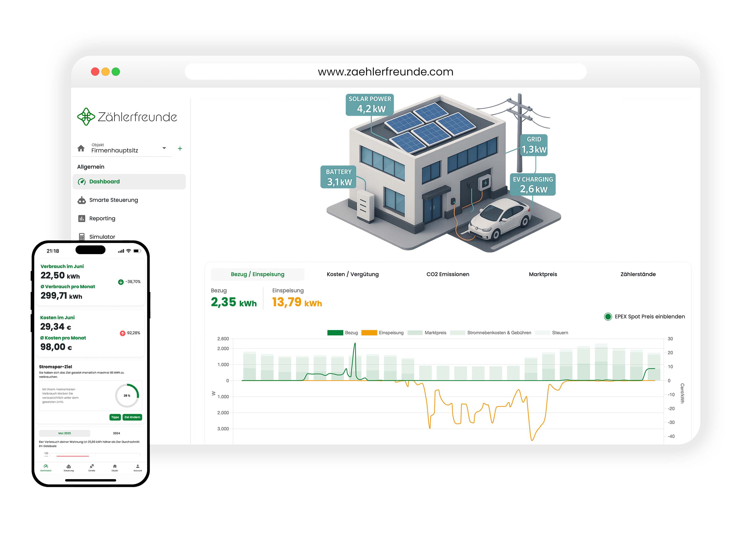Click the BATTERY 3,1 kW label
This screenshot has width=756, height=546.
[x=339, y=177]
